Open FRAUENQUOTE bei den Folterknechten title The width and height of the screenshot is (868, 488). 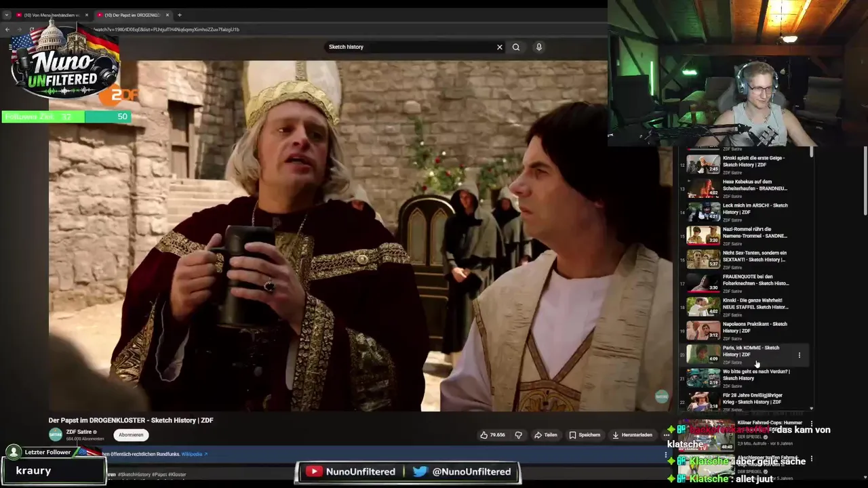[x=755, y=280]
